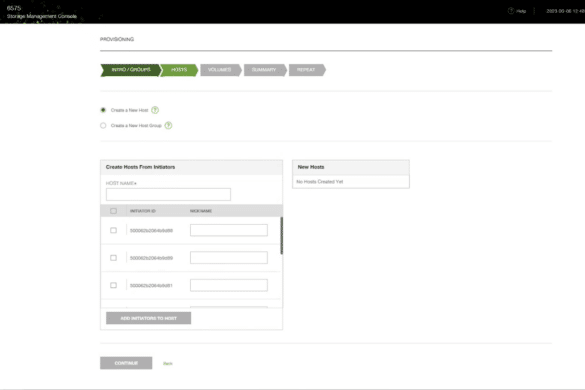Focus nickname field for initiator ending 81
The height and width of the screenshot is (390, 585).
229,285
